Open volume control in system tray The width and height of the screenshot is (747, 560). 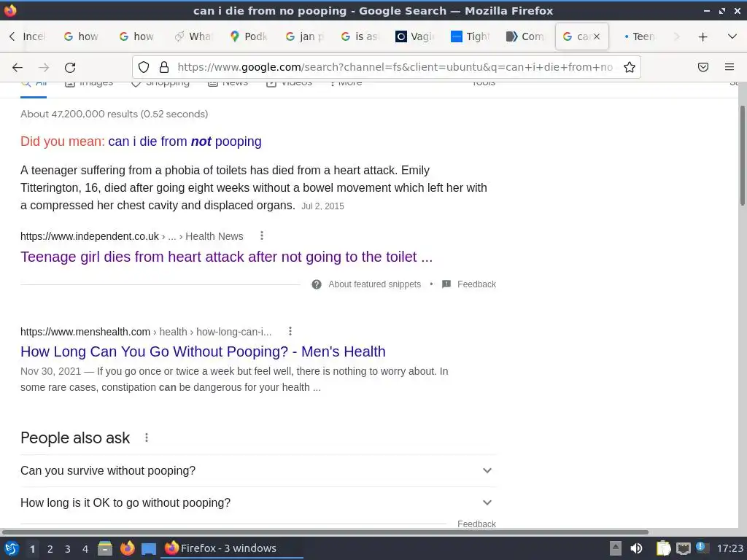[636, 548]
